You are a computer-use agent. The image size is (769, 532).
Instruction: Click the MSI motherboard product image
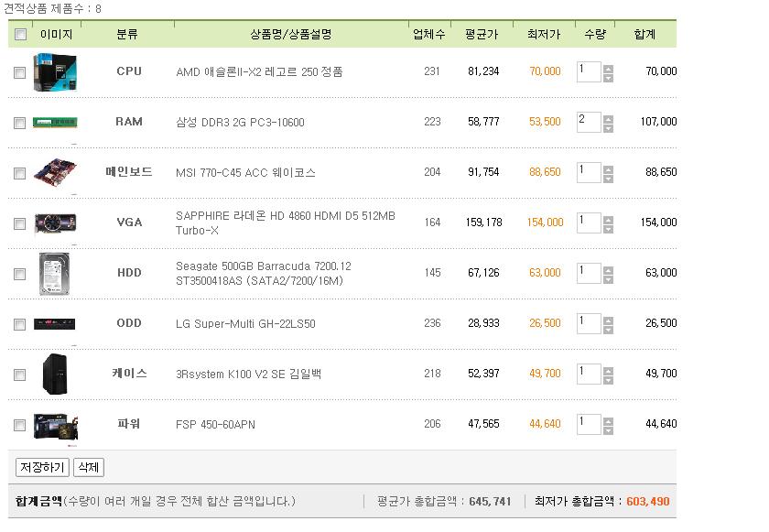[56, 172]
